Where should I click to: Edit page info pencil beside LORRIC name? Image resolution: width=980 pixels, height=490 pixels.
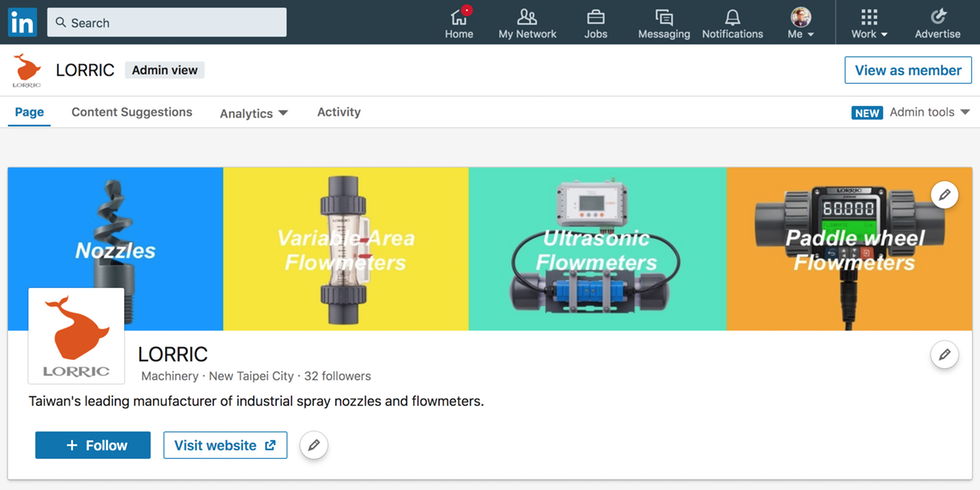point(944,354)
